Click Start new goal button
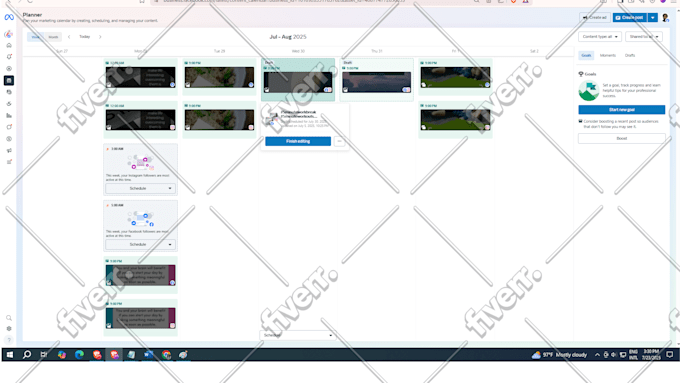Image resolution: width=680 pixels, height=383 pixels. (621, 110)
